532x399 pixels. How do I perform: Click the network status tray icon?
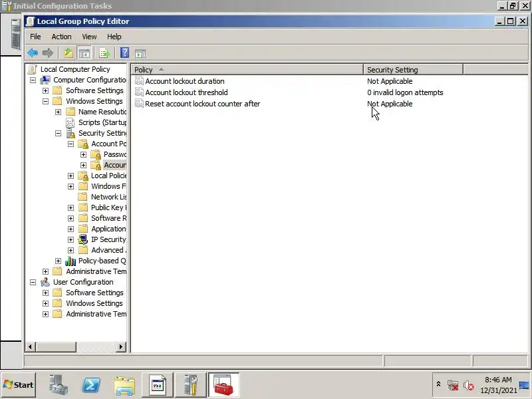click(x=453, y=385)
